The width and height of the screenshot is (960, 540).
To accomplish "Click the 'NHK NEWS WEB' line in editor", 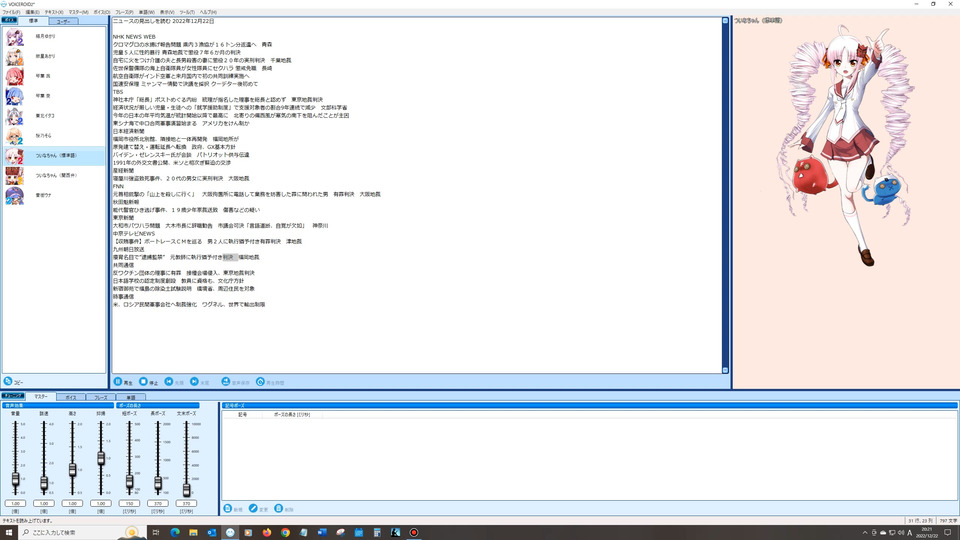I will (134, 37).
